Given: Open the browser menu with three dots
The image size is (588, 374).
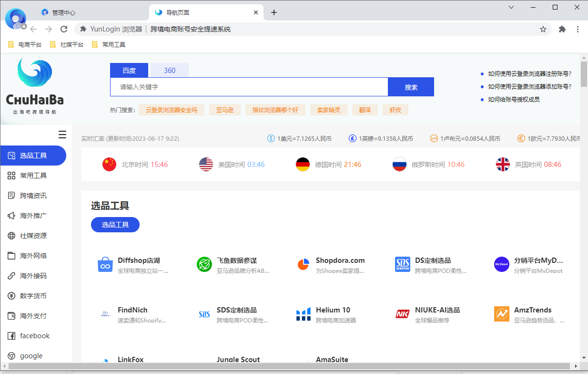Looking at the screenshot, I should (x=578, y=29).
